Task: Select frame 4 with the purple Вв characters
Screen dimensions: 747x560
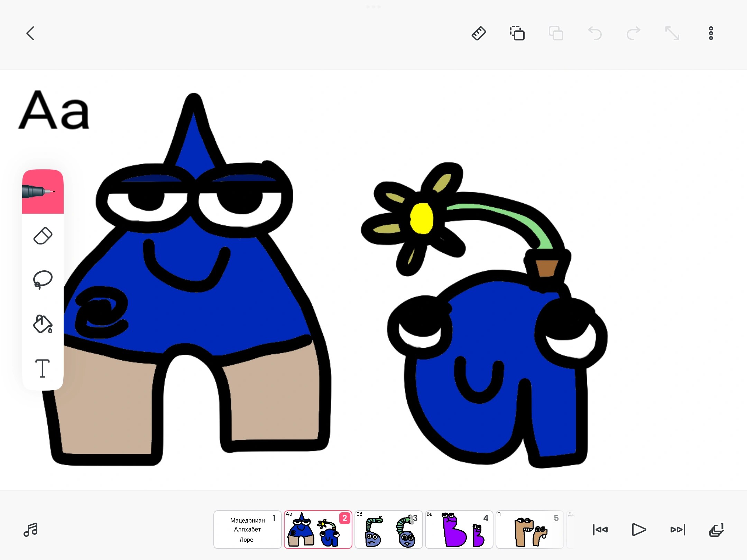Action: [459, 530]
